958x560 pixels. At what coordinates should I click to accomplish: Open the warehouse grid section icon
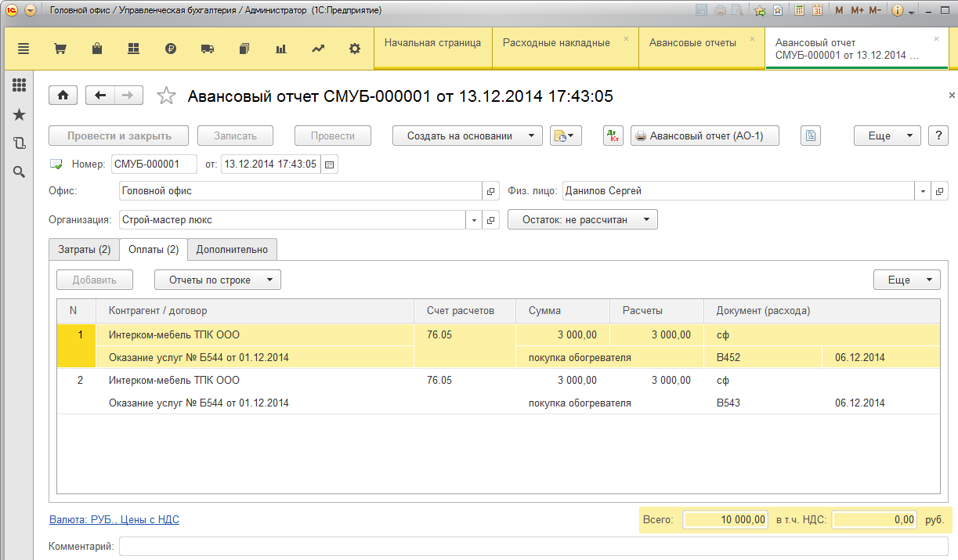coord(133,49)
